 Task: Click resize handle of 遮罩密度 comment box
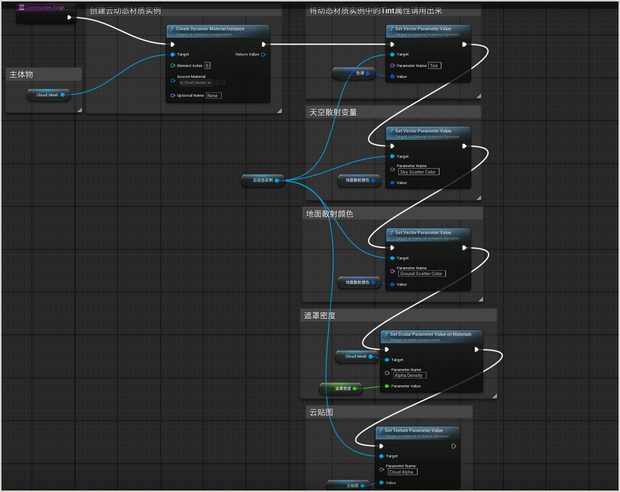[x=494, y=395]
